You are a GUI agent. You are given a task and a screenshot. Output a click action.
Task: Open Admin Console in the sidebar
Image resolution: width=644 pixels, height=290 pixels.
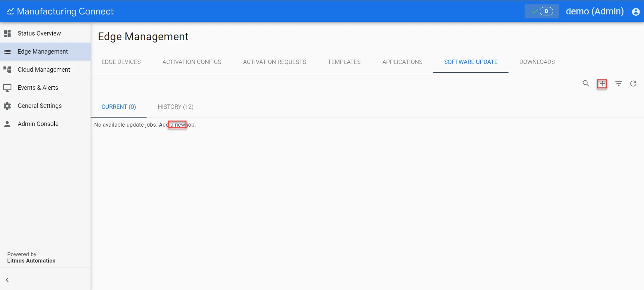click(45, 124)
